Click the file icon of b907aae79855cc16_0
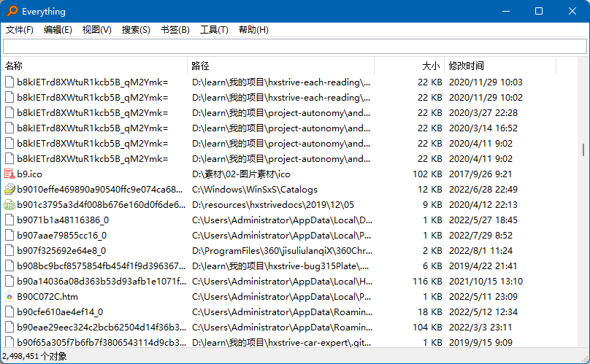 [9, 236]
